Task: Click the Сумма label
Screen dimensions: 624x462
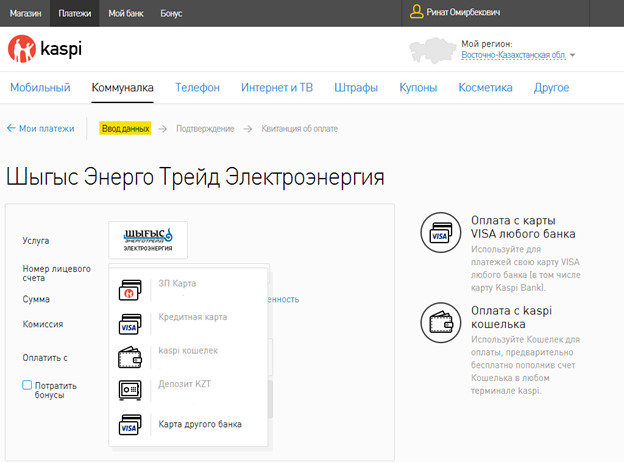Action: click(x=36, y=299)
